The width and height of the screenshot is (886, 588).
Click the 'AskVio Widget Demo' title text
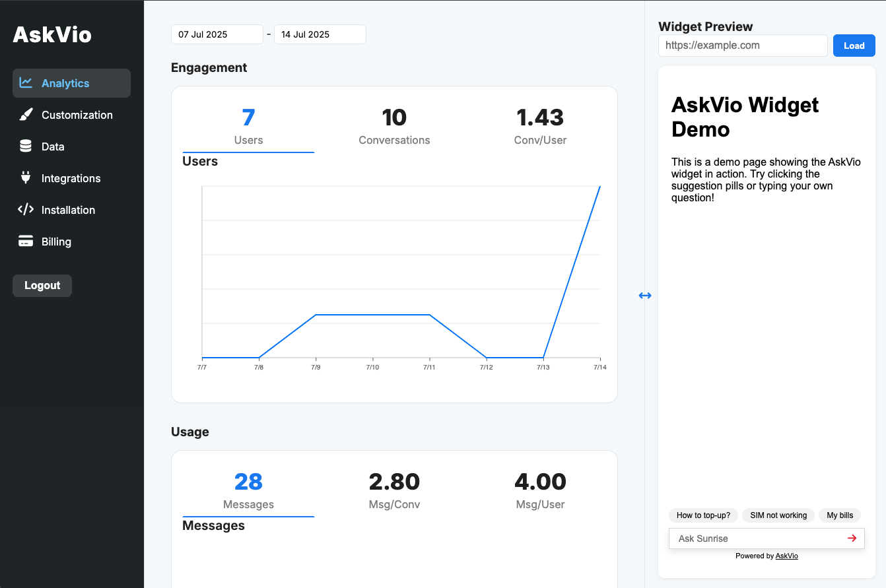[745, 117]
